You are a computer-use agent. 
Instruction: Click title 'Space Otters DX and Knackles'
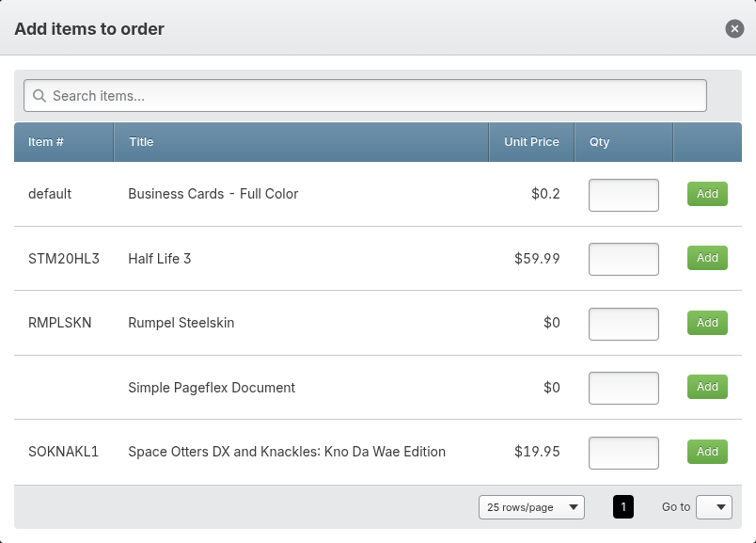[287, 452]
